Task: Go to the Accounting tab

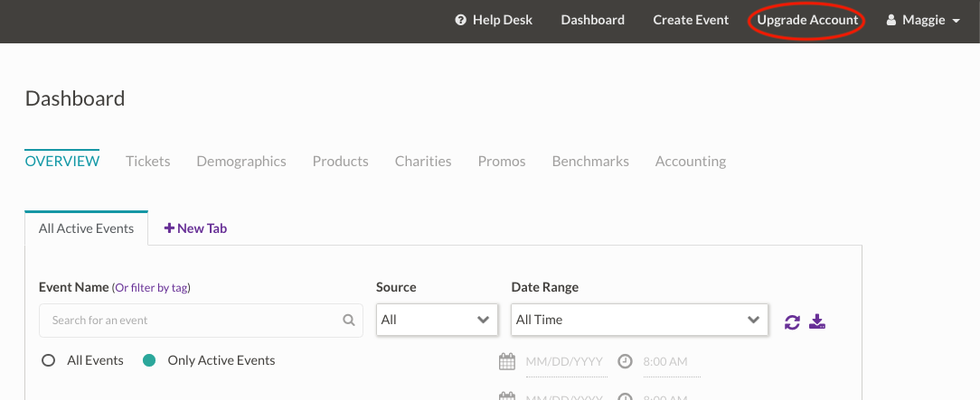Action: 691,161
